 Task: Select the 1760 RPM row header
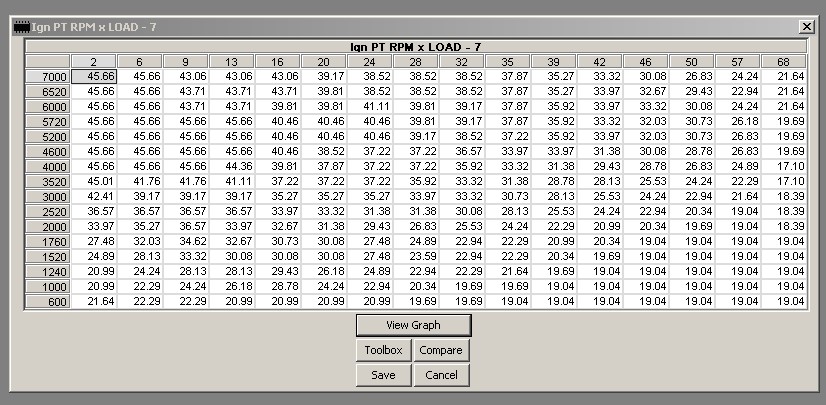(x=47, y=242)
